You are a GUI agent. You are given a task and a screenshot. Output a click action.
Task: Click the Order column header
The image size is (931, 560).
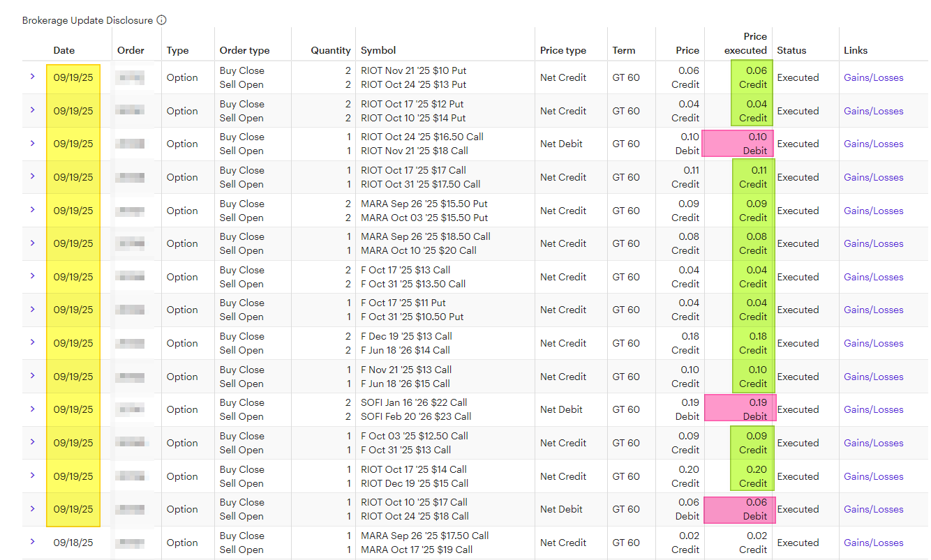coord(131,50)
